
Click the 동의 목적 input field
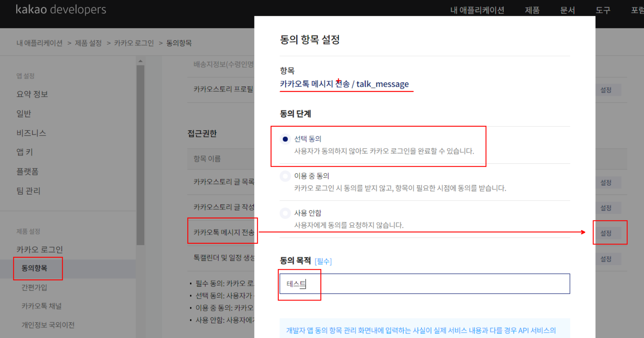[x=425, y=284]
